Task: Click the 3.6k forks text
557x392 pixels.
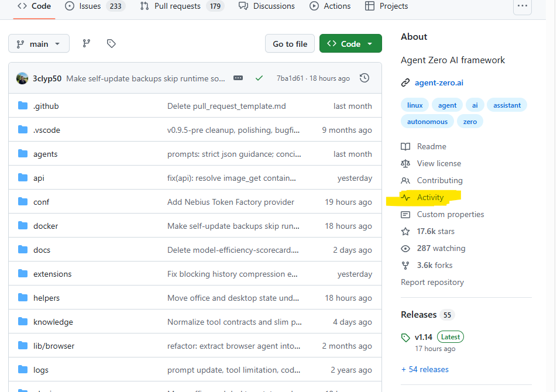Action: click(435, 265)
